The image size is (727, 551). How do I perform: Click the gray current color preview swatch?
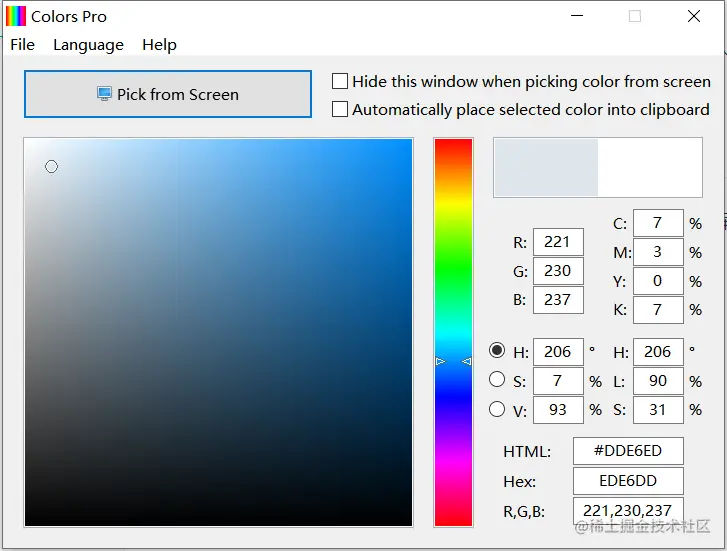coord(546,167)
